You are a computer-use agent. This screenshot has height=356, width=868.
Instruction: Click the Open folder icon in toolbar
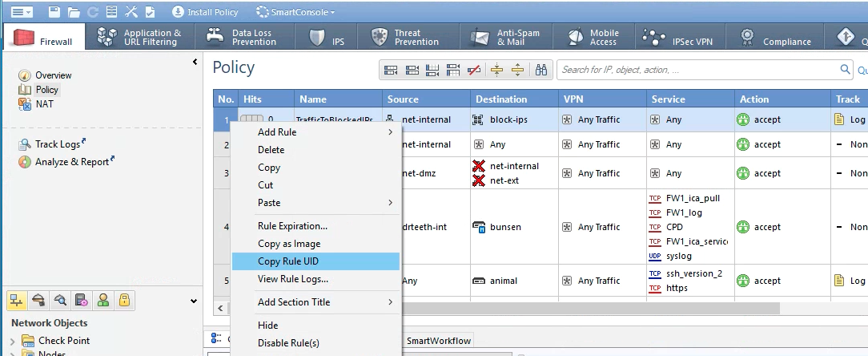pyautogui.click(x=74, y=12)
